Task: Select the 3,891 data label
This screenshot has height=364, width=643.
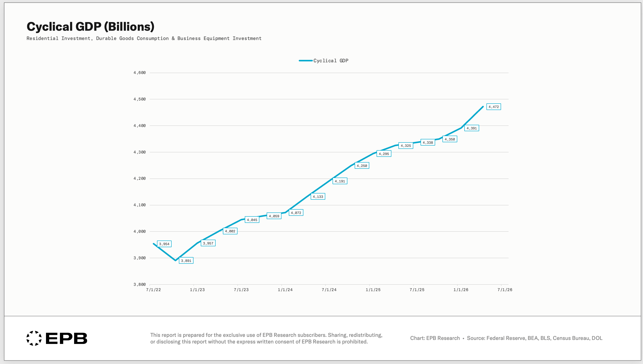Action: point(186,260)
